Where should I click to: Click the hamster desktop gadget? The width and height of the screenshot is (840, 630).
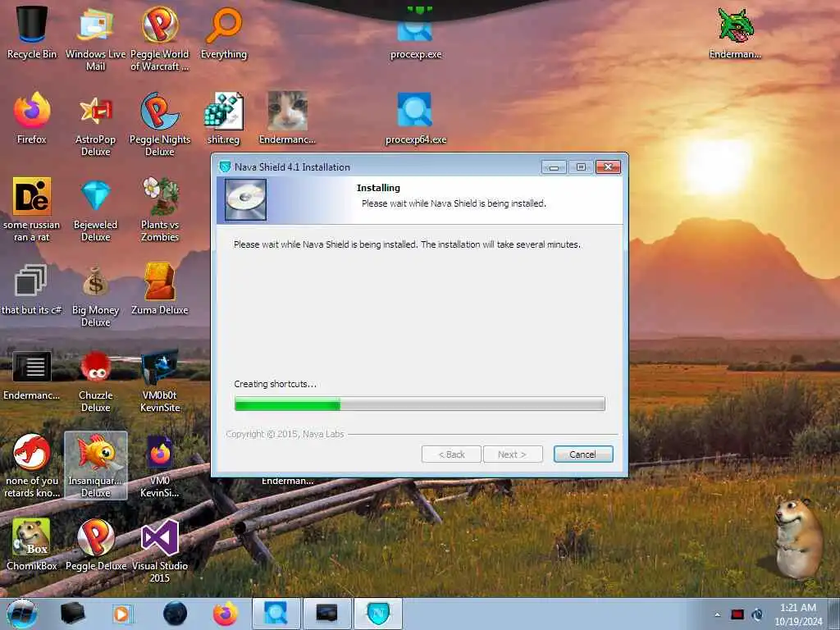pos(798,538)
